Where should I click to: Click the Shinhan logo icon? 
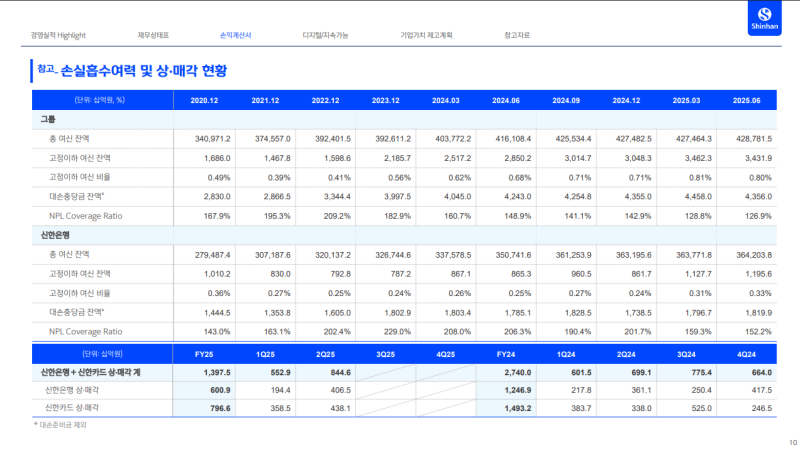click(x=767, y=18)
